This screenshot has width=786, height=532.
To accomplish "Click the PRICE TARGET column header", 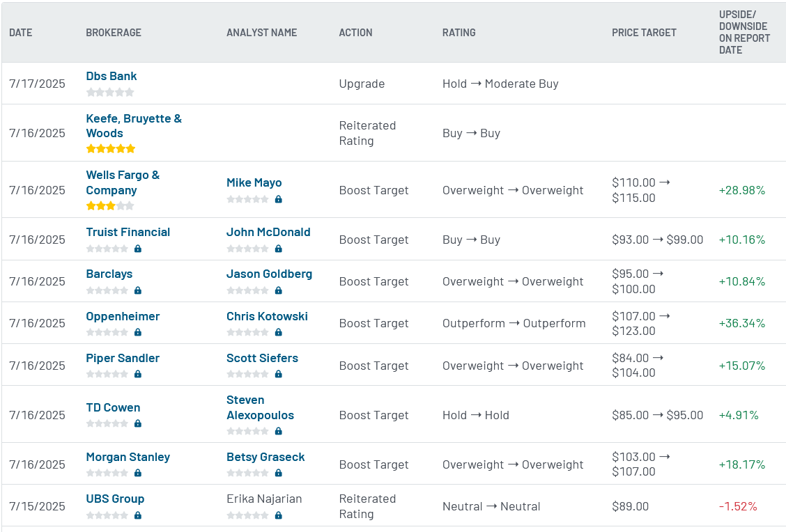I will 644,33.
